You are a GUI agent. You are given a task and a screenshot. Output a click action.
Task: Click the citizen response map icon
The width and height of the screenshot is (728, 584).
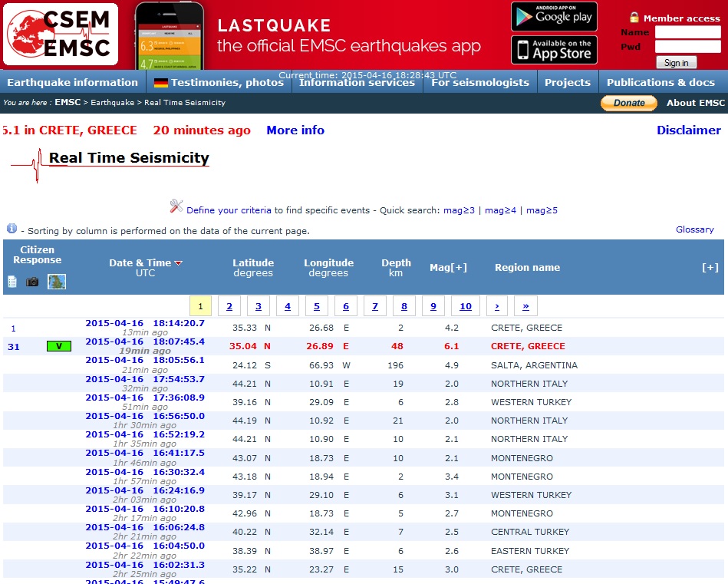(x=57, y=282)
